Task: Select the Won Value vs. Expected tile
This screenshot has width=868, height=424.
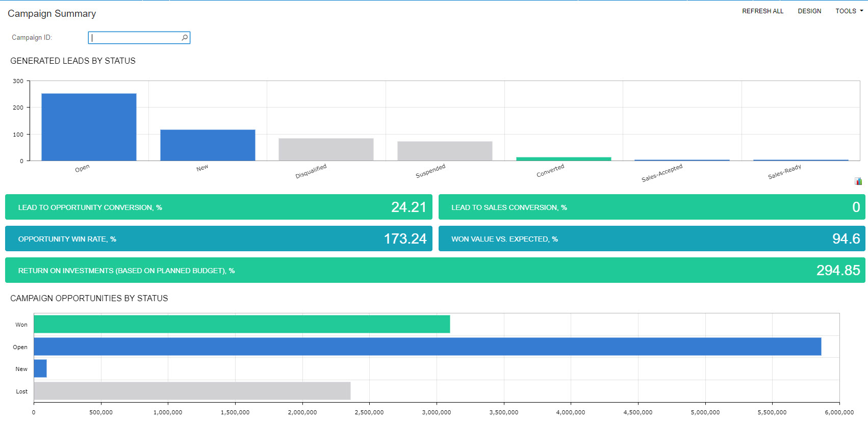Action: [x=652, y=238]
